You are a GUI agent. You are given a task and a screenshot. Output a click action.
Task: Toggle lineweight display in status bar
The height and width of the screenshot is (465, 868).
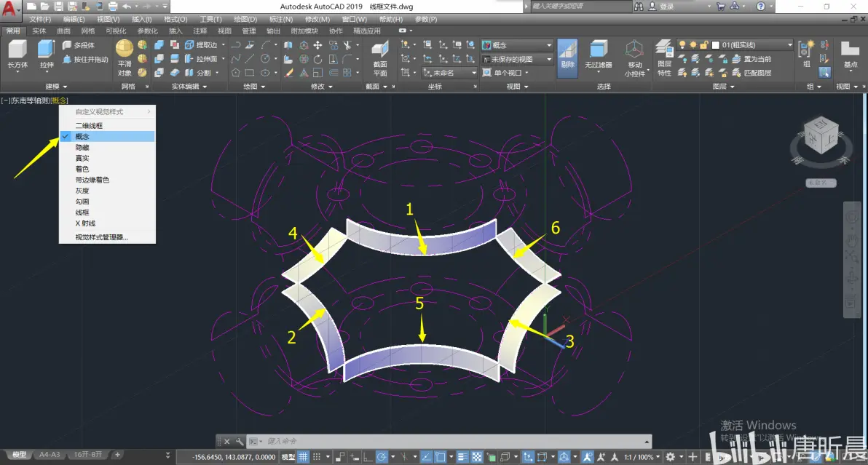pos(462,457)
